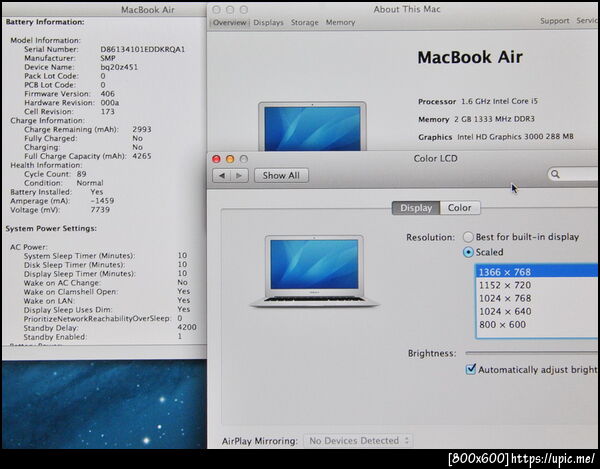This screenshot has height=469, width=600.
Task: Select Best for built-in display resolution
Action: [468, 237]
